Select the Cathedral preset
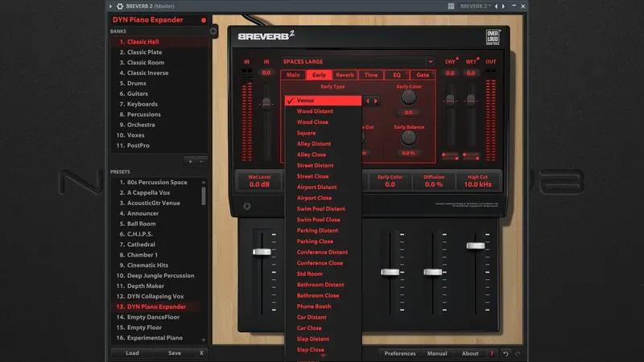 click(x=155, y=245)
